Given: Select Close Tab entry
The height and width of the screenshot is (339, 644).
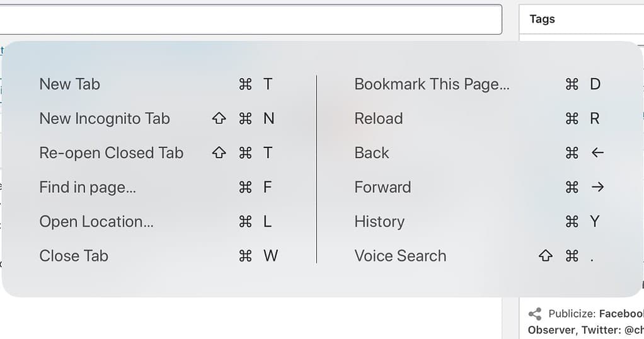Looking at the screenshot, I should [x=74, y=256].
